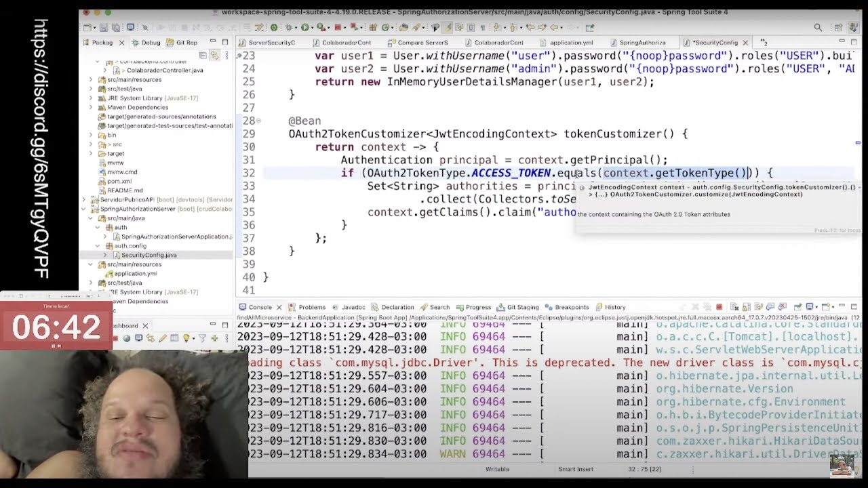Expand the JRE System Library [JavaSE-17] node

click(x=91, y=98)
